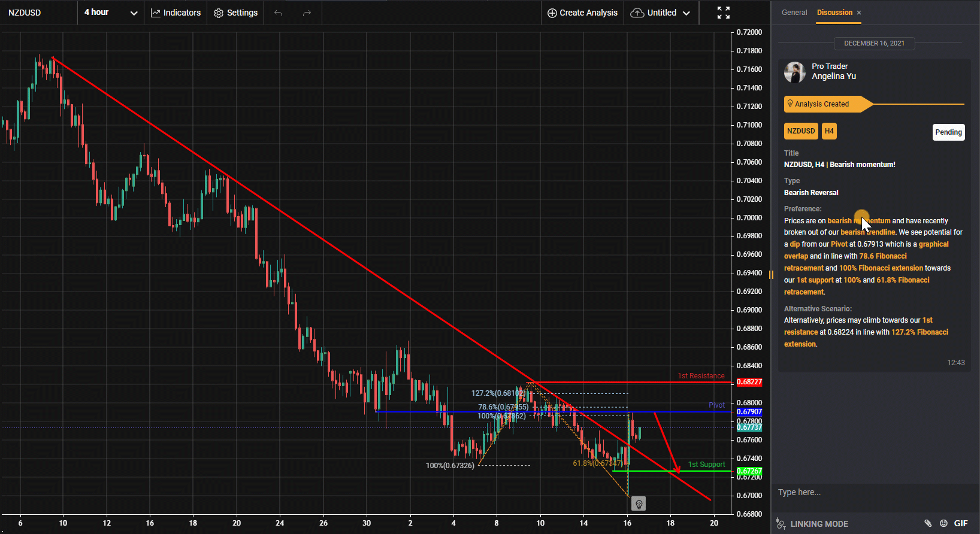Click the 12:43 message timestamp

tap(956, 363)
